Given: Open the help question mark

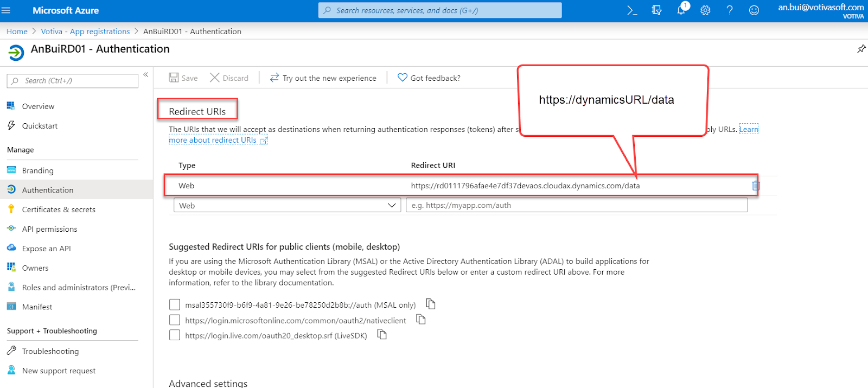Looking at the screenshot, I should pyautogui.click(x=730, y=10).
